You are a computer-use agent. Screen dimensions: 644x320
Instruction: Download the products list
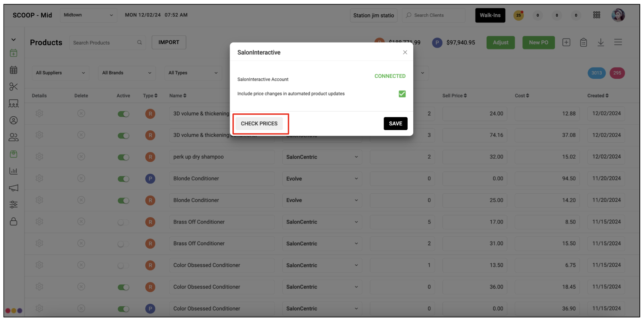(x=601, y=42)
